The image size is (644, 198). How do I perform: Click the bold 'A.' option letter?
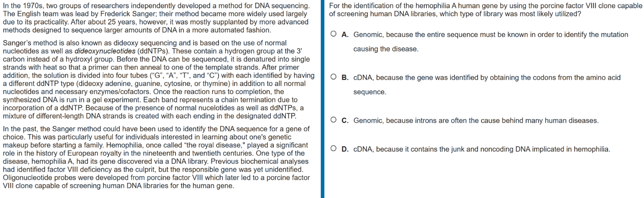click(345, 35)
